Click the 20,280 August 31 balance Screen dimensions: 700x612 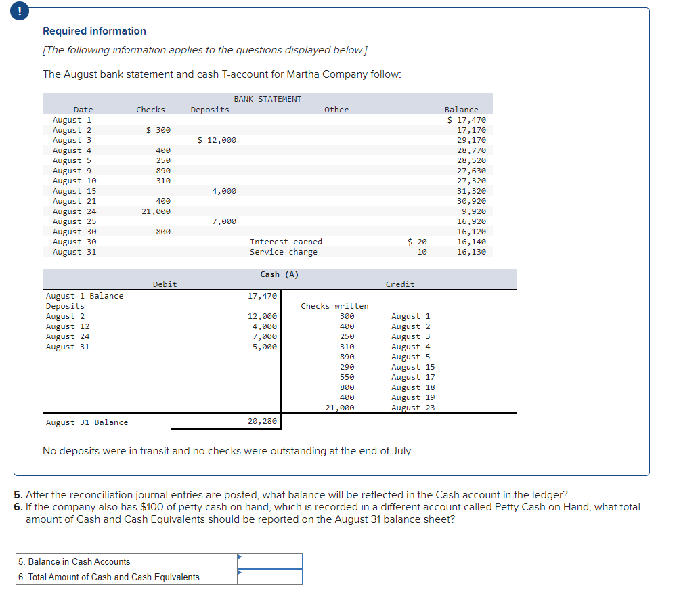[263, 421]
